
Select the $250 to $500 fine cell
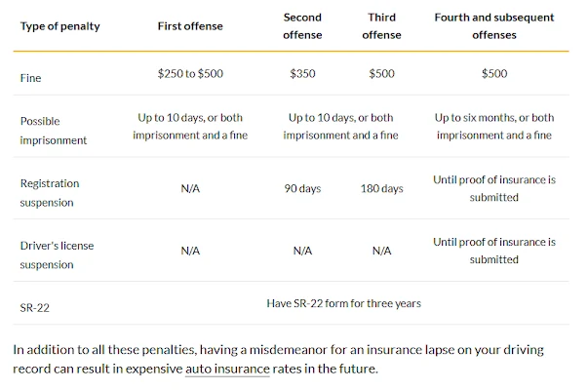[x=190, y=73]
